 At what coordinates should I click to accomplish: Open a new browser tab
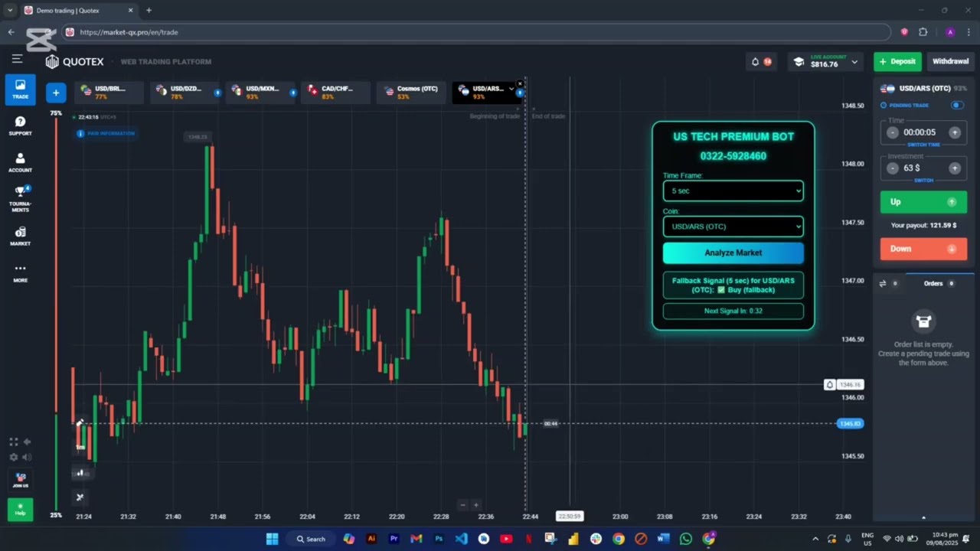click(x=149, y=10)
